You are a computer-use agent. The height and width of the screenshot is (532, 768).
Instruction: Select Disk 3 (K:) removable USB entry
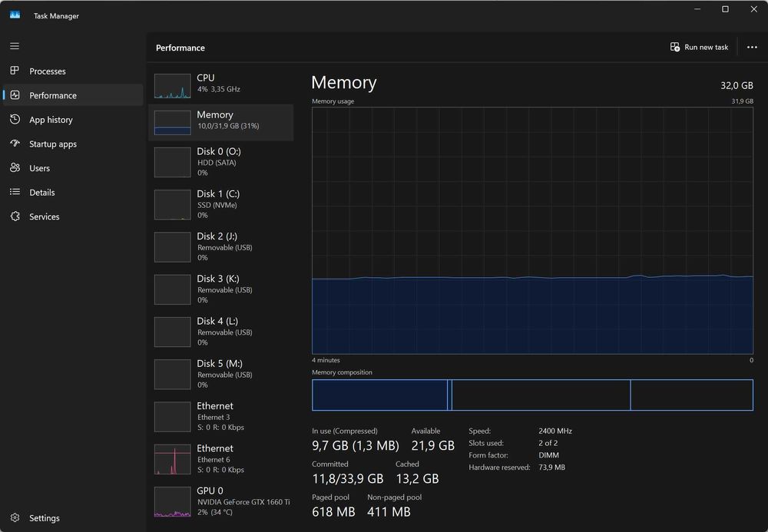[221, 289]
